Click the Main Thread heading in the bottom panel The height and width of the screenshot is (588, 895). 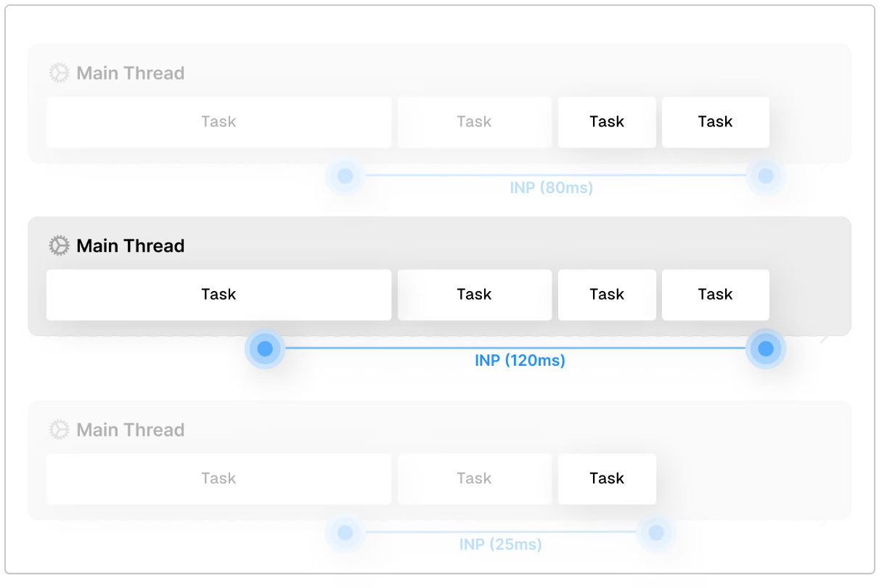point(131,430)
